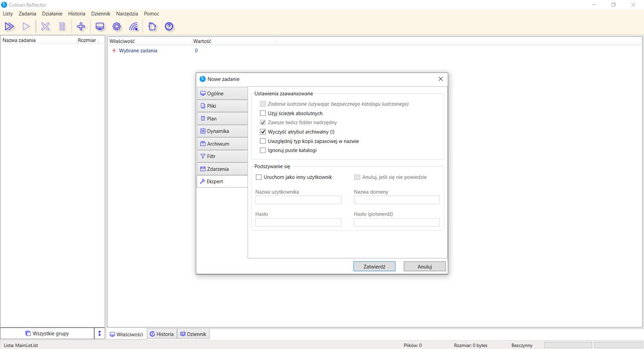The image size is (644, 349).
Task: Run all tasks with double-arrow toolbar icon
Action: tap(9, 27)
